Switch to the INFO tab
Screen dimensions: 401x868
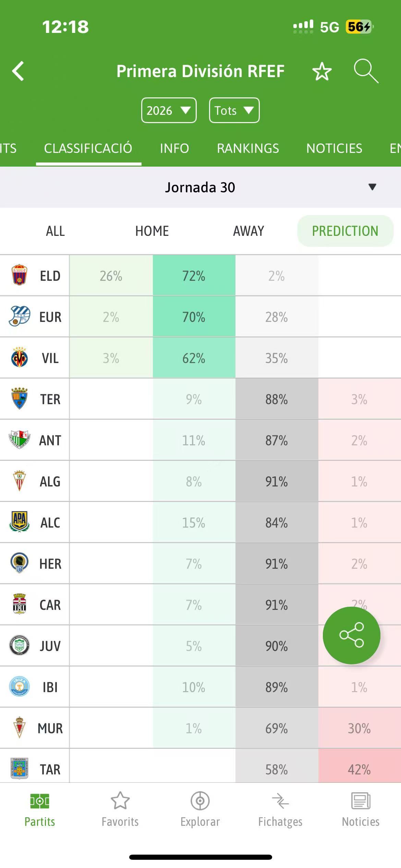[x=174, y=148]
